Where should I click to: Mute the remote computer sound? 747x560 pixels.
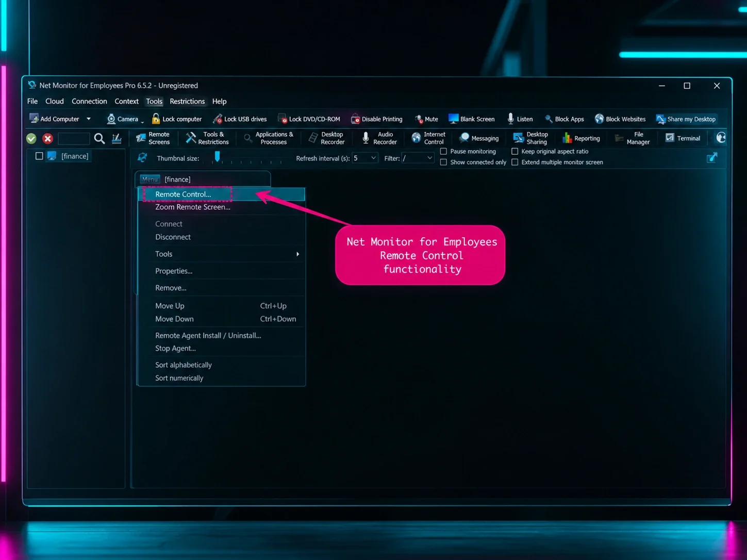(x=426, y=119)
